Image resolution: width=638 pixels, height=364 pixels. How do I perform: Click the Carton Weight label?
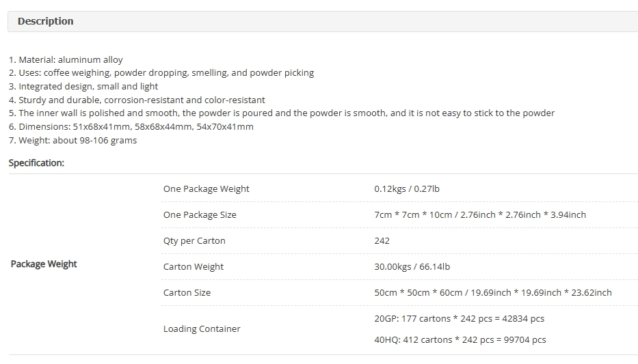click(x=194, y=266)
